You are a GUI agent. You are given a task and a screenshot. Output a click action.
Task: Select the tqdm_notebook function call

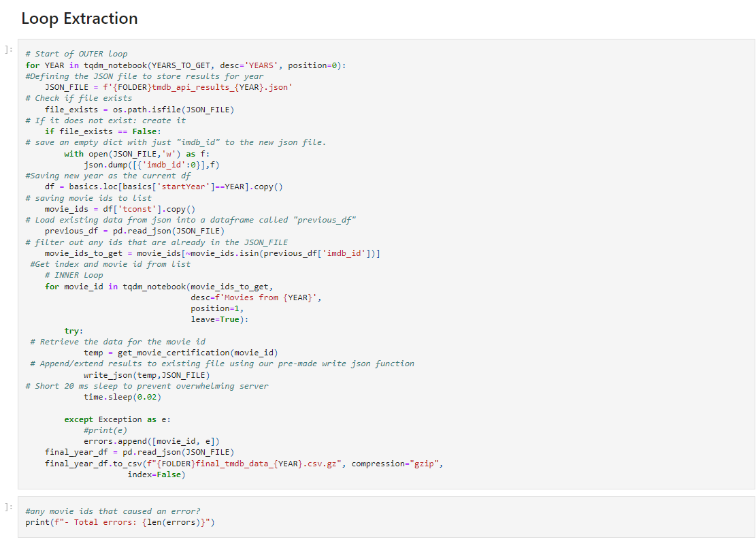click(x=114, y=65)
